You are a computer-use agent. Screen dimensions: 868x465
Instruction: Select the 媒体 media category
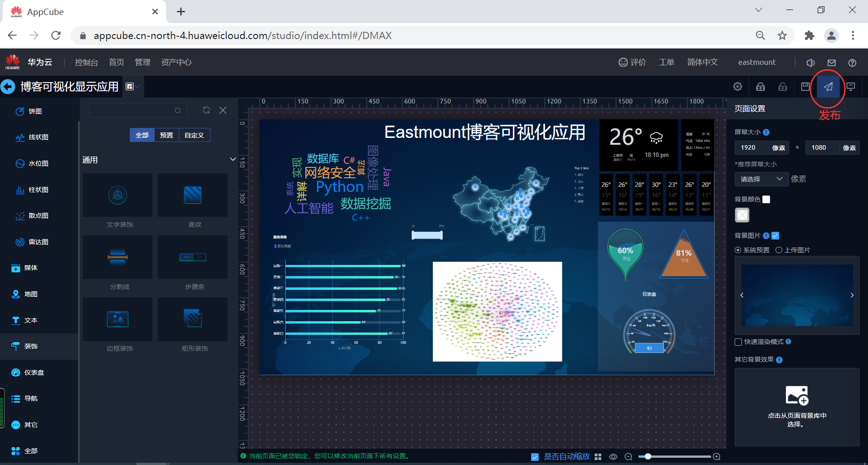[x=24, y=268]
